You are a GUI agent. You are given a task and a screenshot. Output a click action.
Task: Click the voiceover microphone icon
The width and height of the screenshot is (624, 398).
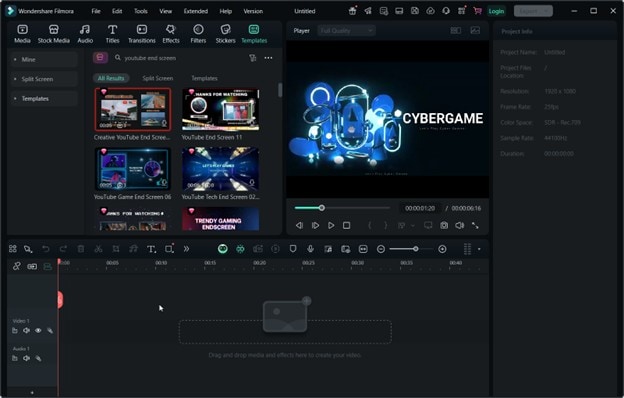[310, 249]
